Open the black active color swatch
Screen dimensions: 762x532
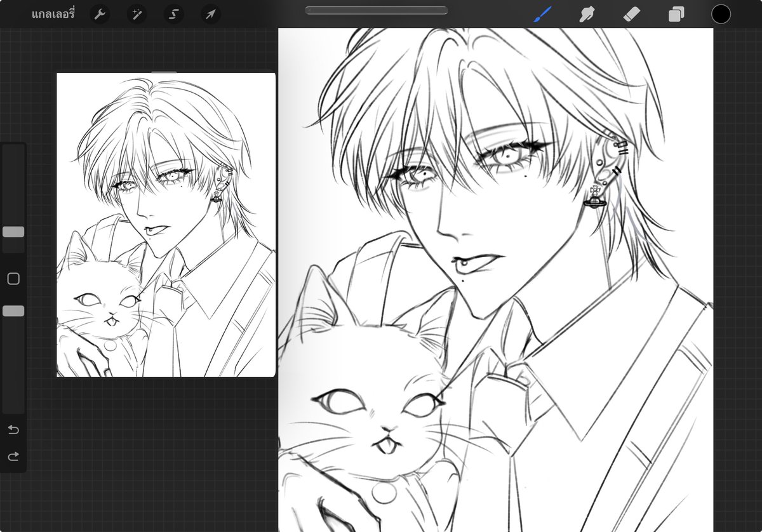(721, 14)
